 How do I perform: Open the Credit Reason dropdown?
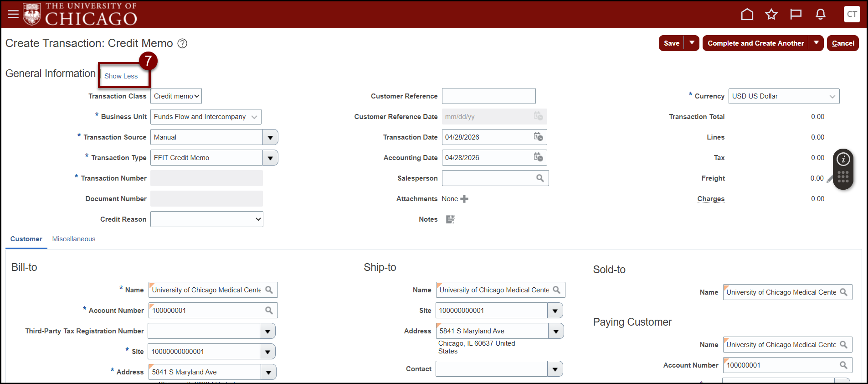(x=207, y=219)
